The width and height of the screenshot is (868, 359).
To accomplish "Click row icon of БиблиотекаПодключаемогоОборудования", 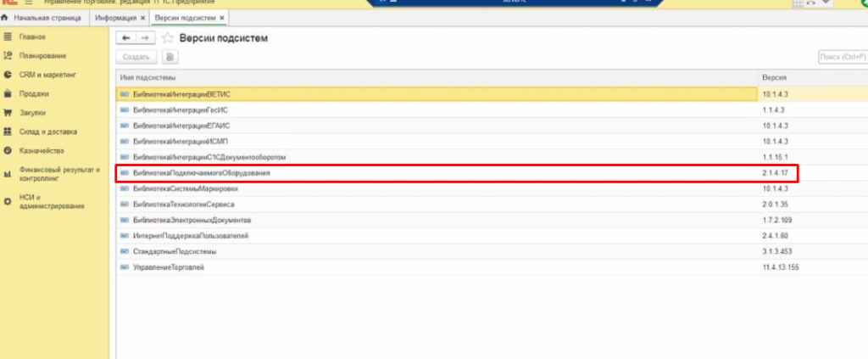I will pos(125,173).
